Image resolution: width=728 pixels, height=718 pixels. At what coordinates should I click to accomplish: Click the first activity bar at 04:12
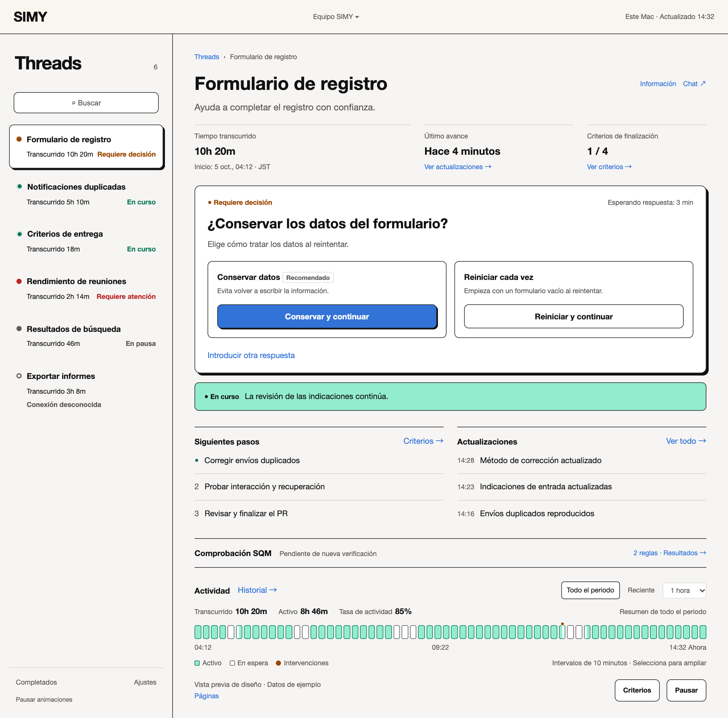click(198, 632)
